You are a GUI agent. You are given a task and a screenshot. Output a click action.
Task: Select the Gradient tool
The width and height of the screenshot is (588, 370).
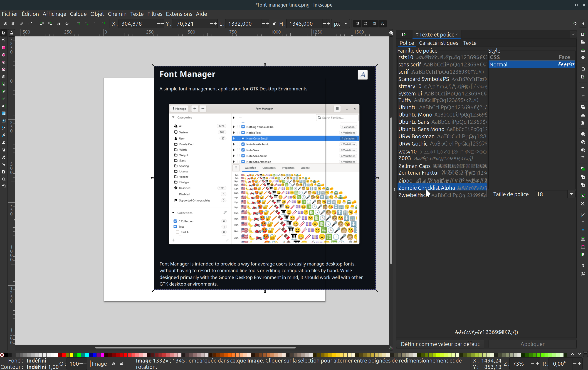point(4,113)
